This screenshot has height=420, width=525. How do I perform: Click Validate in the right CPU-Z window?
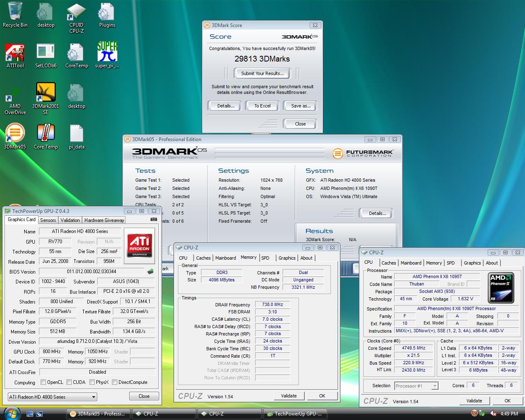pyautogui.click(x=474, y=401)
